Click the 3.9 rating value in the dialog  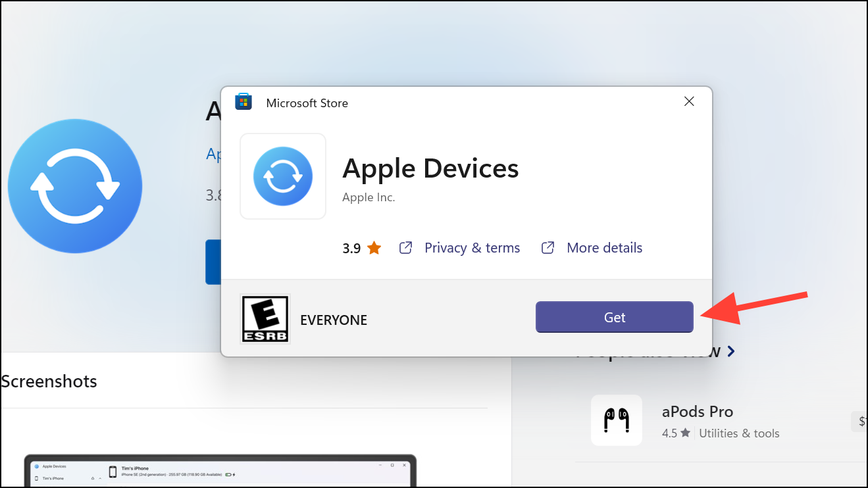click(349, 247)
